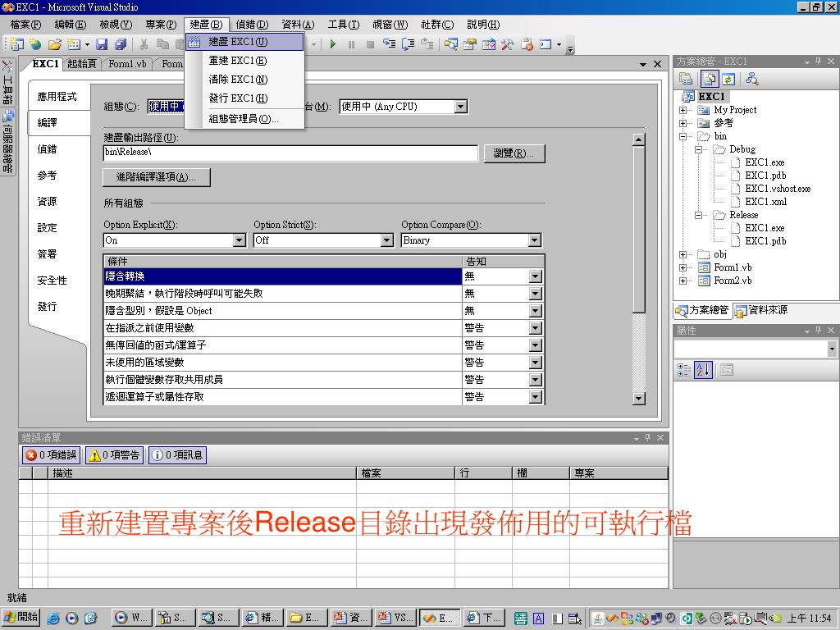Choose 發行 EXC1 in the open menu
Screen dimensions: 840x630
[x=244, y=98]
